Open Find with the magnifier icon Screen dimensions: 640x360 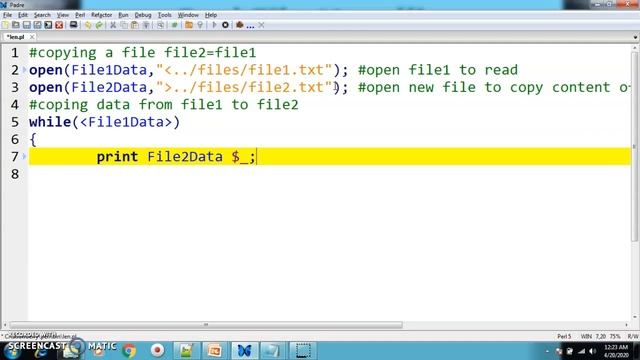(x=160, y=25)
